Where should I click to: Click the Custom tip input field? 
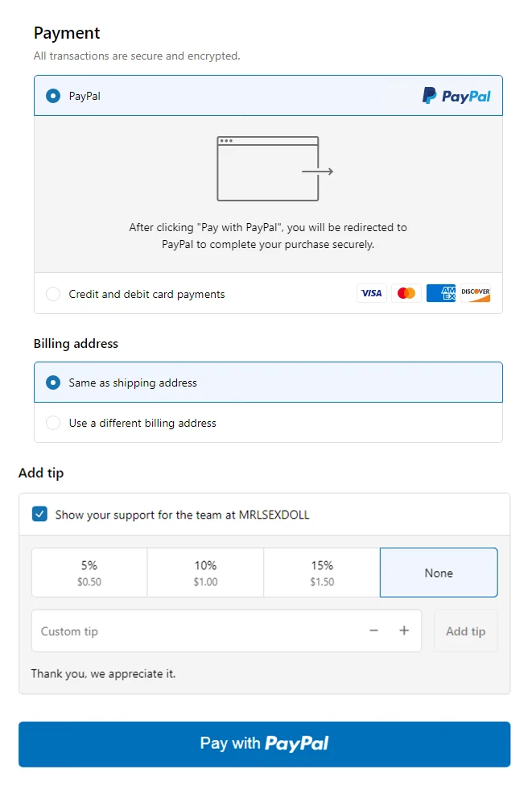click(x=193, y=631)
